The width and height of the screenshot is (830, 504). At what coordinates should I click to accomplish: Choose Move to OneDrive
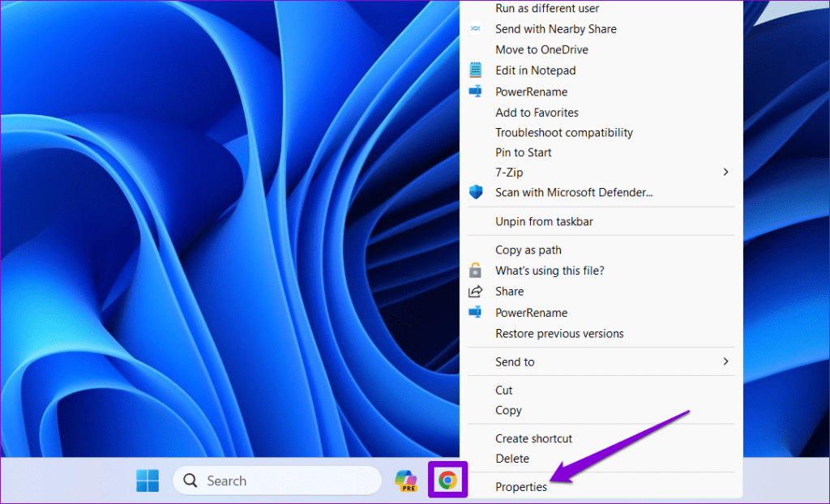click(541, 49)
